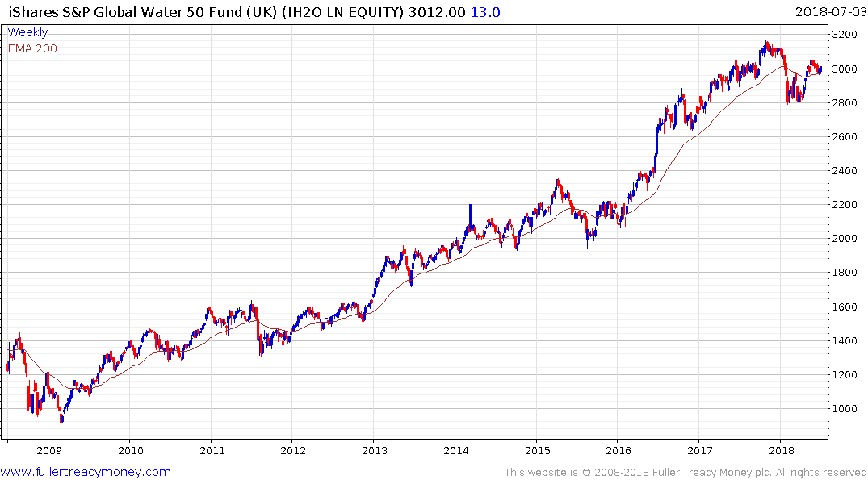The height and width of the screenshot is (484, 868).
Task: Click the Fuller Treacy Money copyright notice
Action: click(686, 473)
